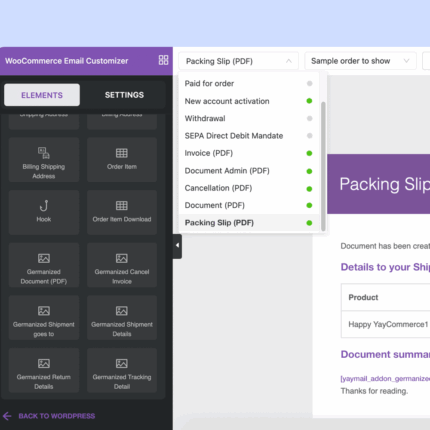430x430 pixels.
Task: Choose highlighted Packing Slip (PDF) option in list
Action: tap(248, 223)
